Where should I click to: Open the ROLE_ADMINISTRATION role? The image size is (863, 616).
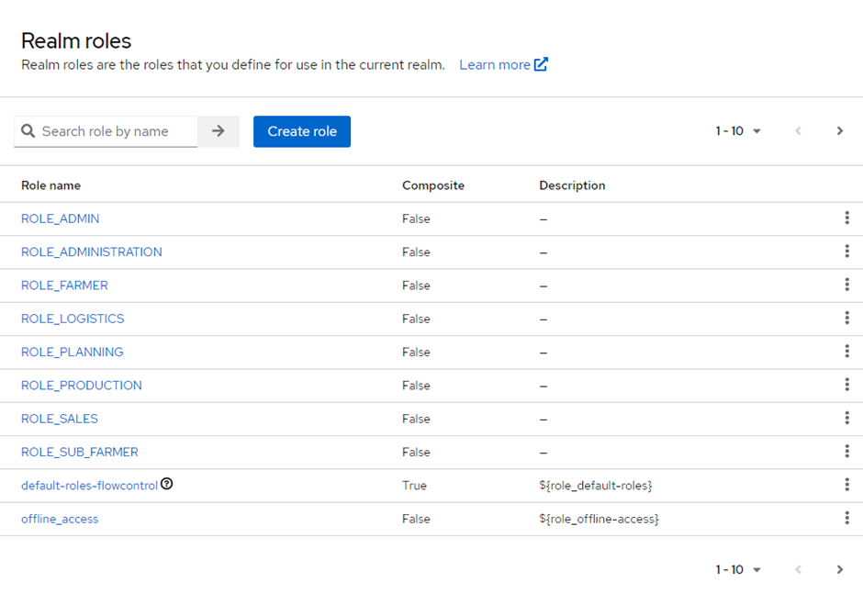coord(92,252)
